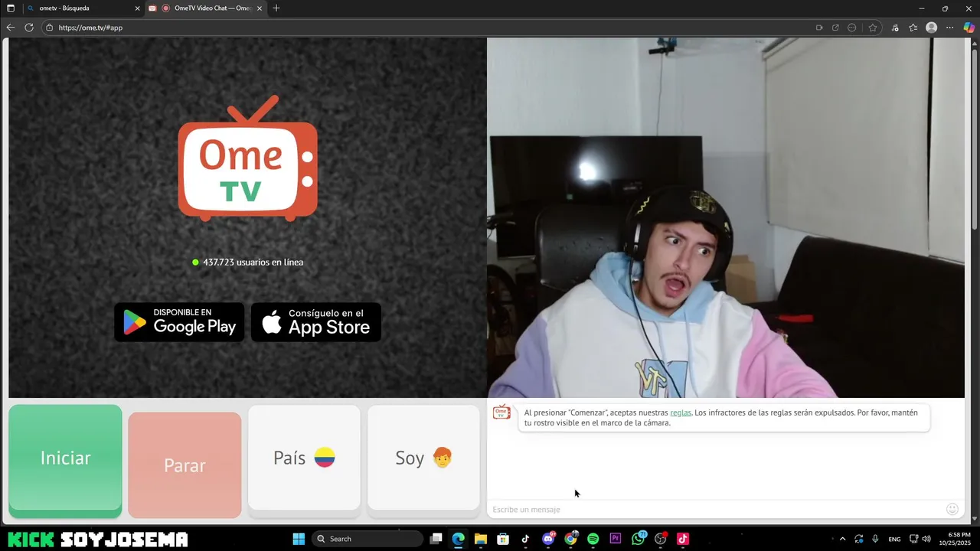Screen dimensions: 980x551
Task: Open Discord from the taskbar
Action: [548, 539]
